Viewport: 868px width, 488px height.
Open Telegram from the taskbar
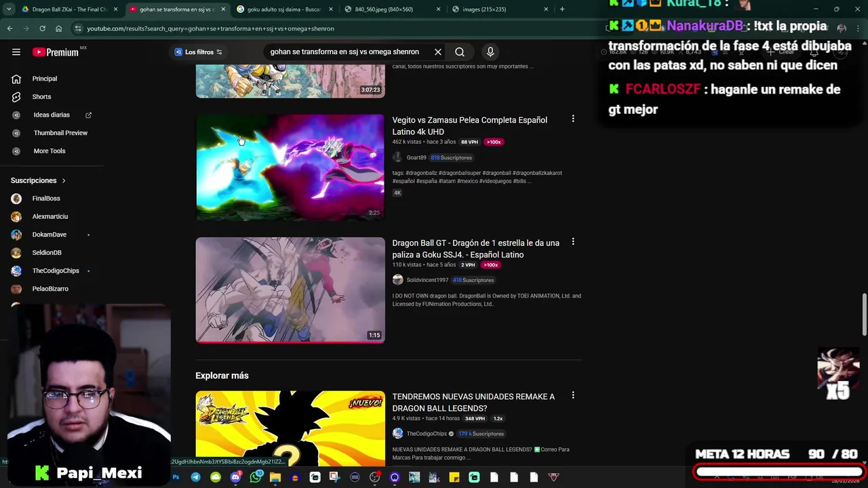pyautogui.click(x=195, y=477)
